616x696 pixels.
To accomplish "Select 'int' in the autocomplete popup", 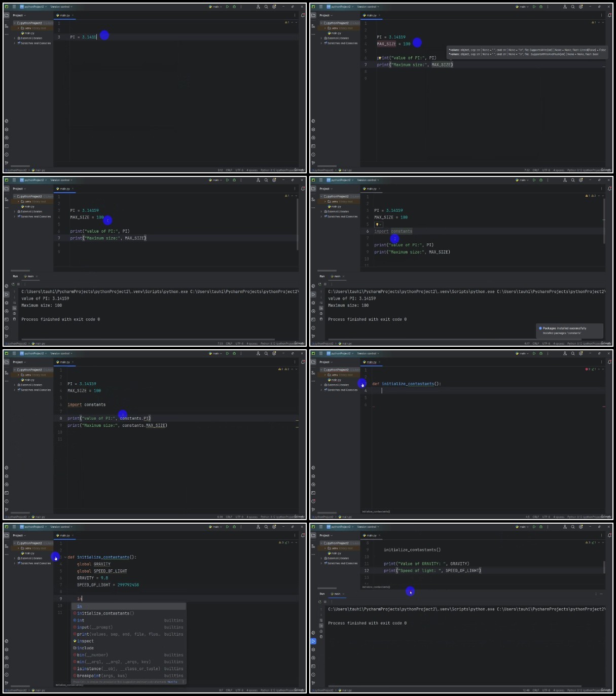I will click(x=128, y=620).
